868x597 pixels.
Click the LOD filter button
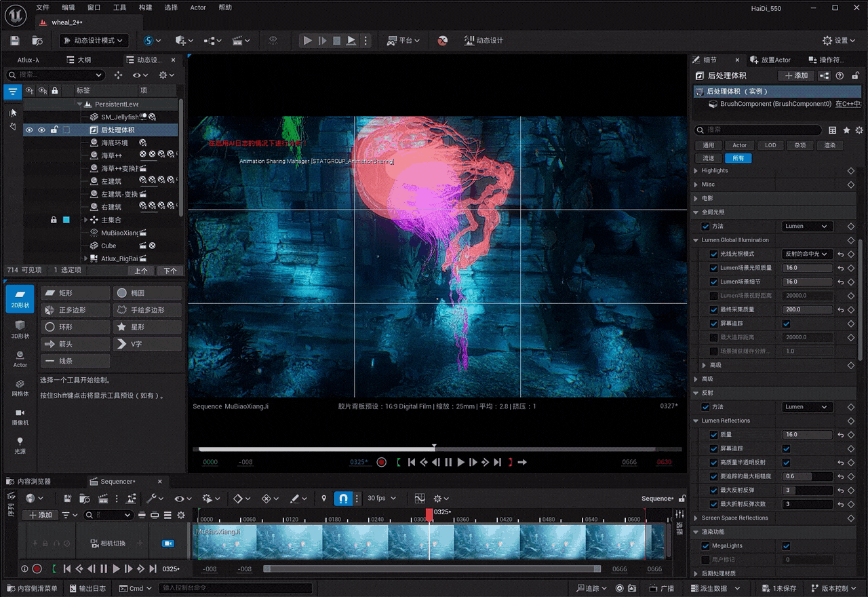click(770, 145)
